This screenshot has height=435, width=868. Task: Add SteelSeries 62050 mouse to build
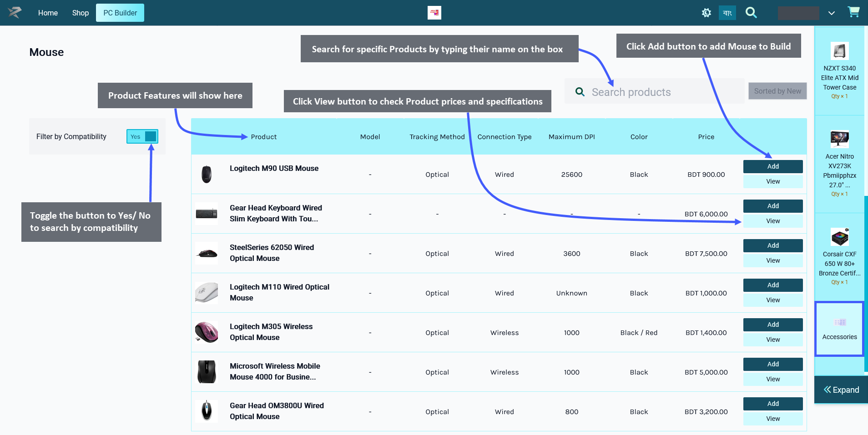pos(773,245)
